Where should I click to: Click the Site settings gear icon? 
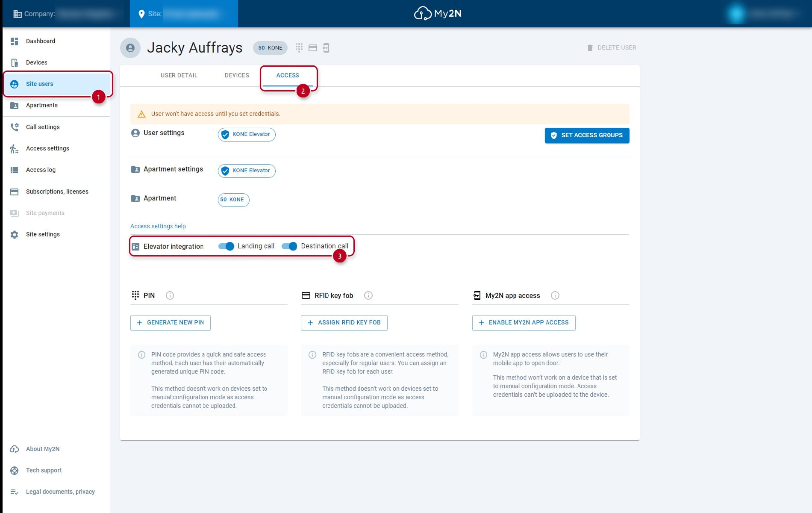15,234
